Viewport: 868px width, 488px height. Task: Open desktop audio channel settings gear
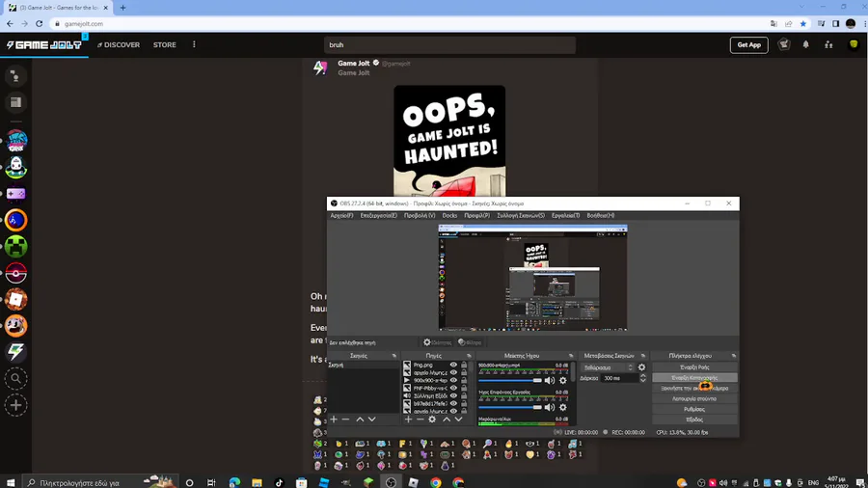pos(563,408)
